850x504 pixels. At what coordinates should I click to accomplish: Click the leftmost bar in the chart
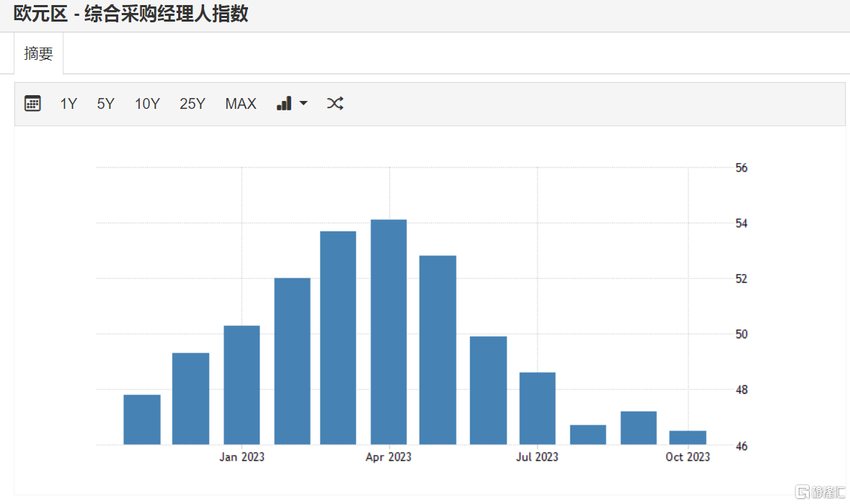coord(142,420)
